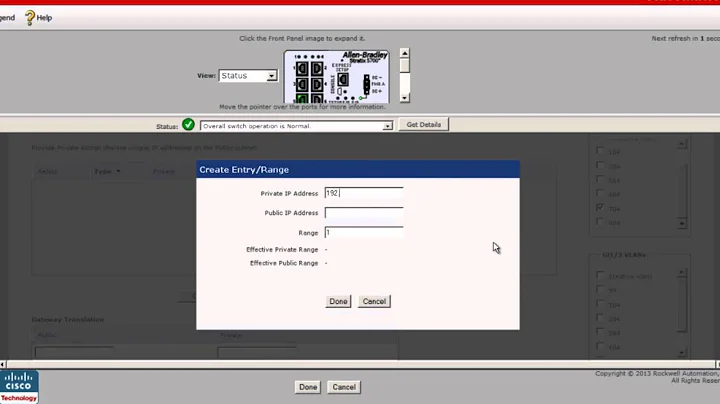The width and height of the screenshot is (720, 404).
Task: Focus the Public IP Address field
Action: point(364,213)
